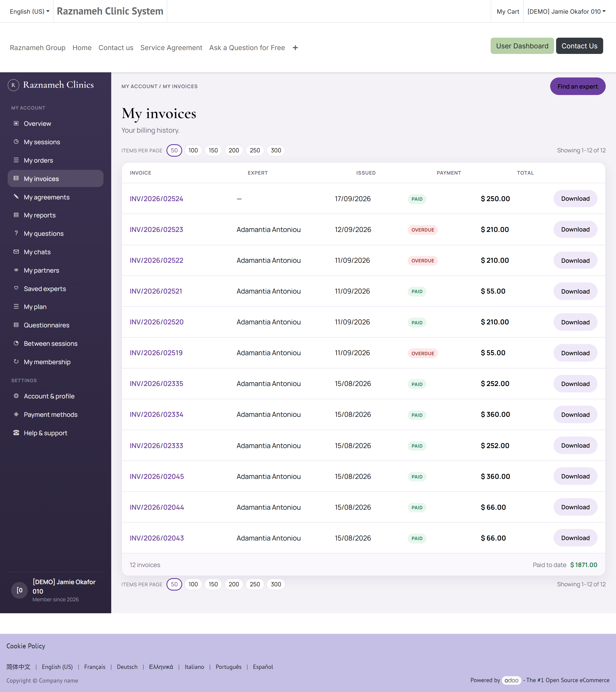Expand the Jamie Okafor user menu

(x=567, y=12)
